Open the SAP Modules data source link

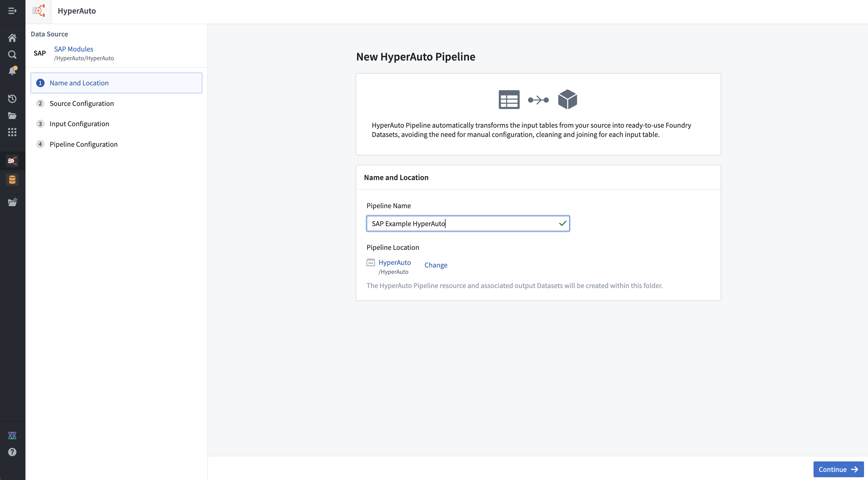tap(73, 49)
